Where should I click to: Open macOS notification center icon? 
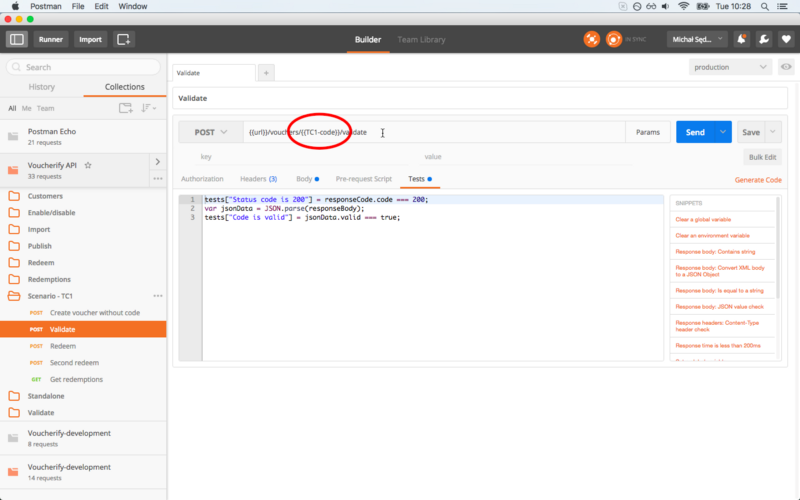(x=782, y=6)
